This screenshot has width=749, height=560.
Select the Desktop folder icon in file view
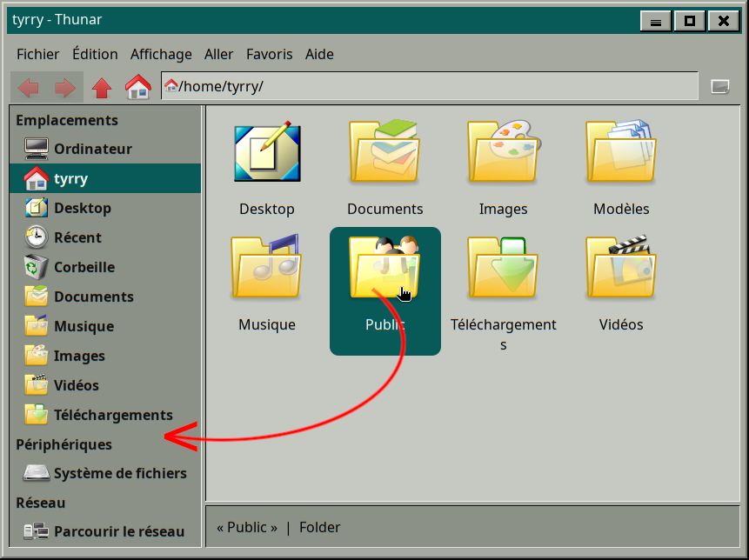[267, 151]
